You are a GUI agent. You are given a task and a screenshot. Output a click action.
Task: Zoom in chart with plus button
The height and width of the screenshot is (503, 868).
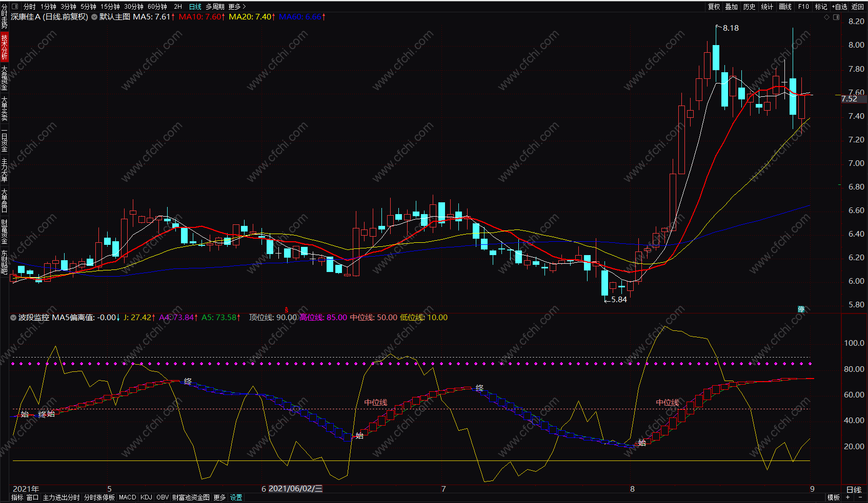848,498
